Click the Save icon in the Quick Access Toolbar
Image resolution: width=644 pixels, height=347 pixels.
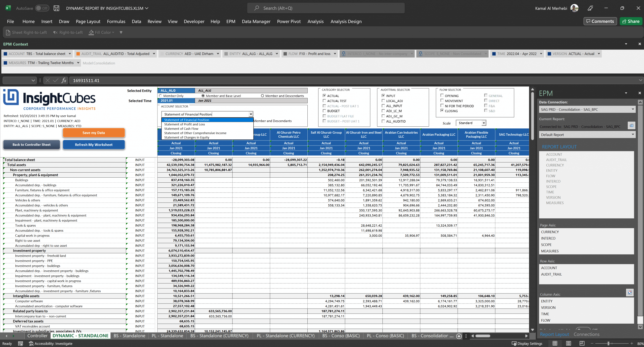[x=56, y=8]
